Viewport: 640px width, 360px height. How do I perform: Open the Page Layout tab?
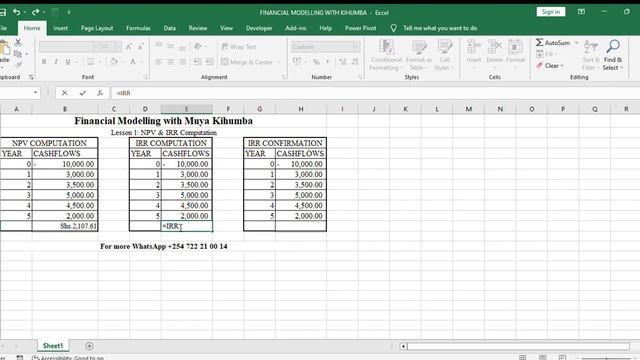(97, 28)
